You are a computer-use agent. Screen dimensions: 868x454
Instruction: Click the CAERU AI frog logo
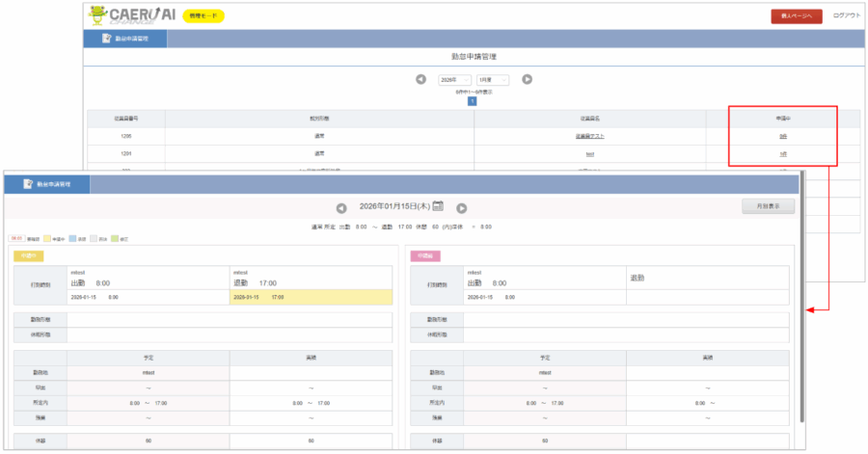coord(129,15)
